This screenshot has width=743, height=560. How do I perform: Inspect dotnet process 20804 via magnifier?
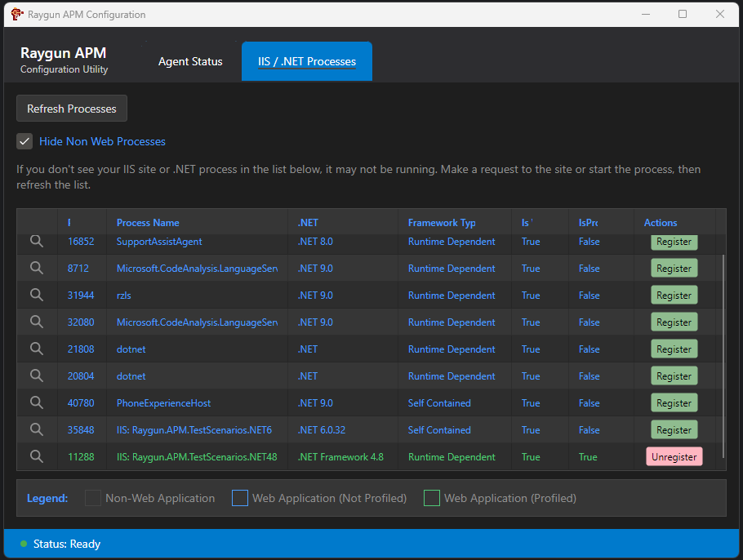(x=37, y=376)
